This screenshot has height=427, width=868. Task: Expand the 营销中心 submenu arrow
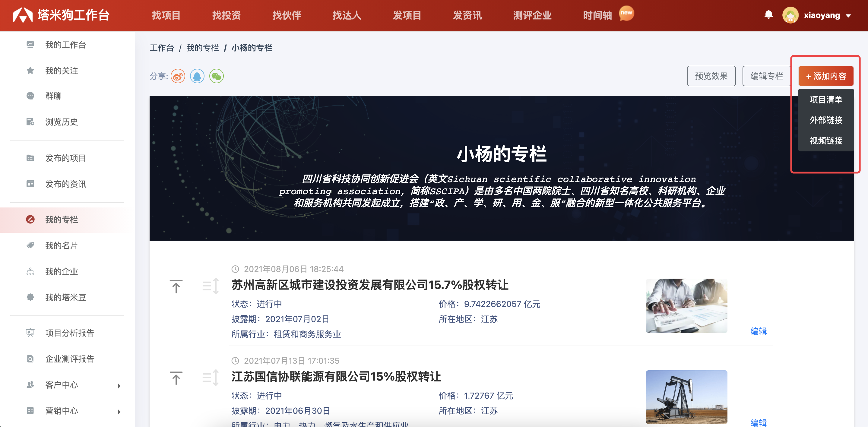tap(119, 412)
